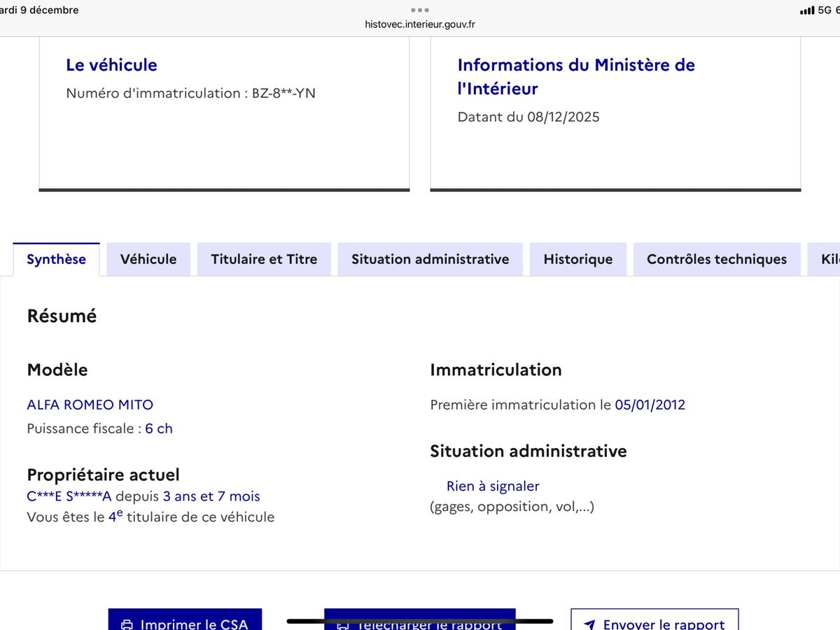The image size is (840, 630).
Task: Open the Historique tab
Action: (x=577, y=259)
